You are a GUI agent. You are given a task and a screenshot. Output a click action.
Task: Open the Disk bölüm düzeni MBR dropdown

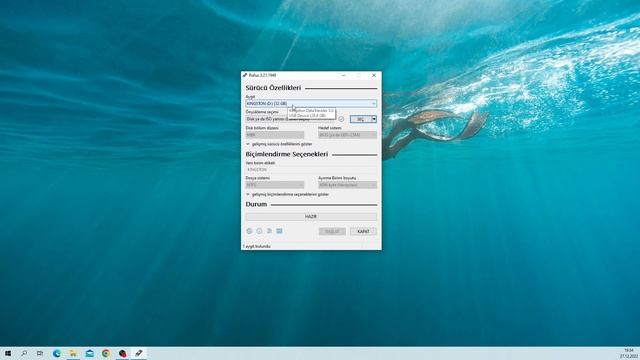coord(275,135)
